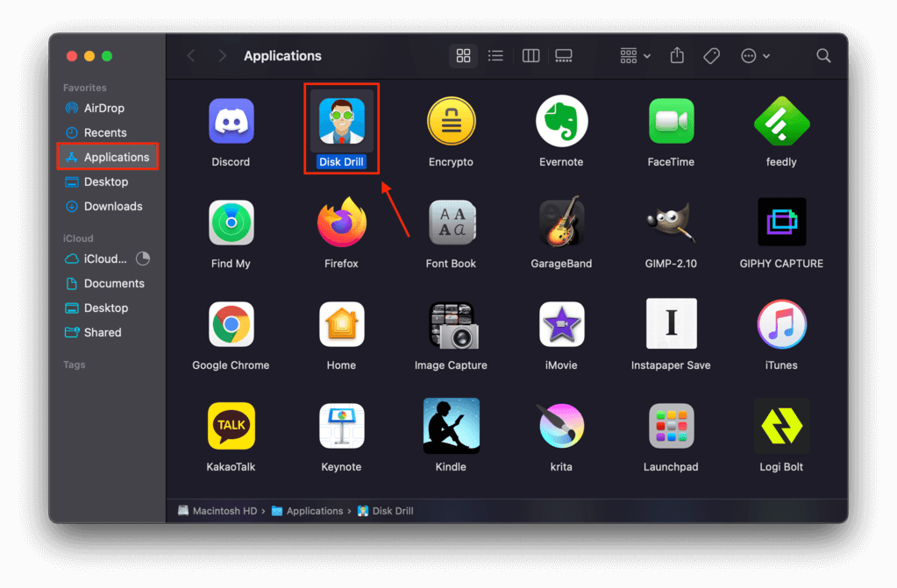Image resolution: width=897 pixels, height=588 pixels.
Task: Click Macintosh HD in the path bar
Action: click(218, 511)
